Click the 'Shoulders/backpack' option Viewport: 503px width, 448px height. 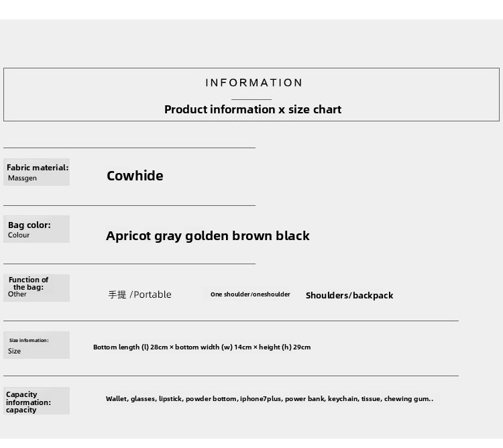(x=349, y=295)
